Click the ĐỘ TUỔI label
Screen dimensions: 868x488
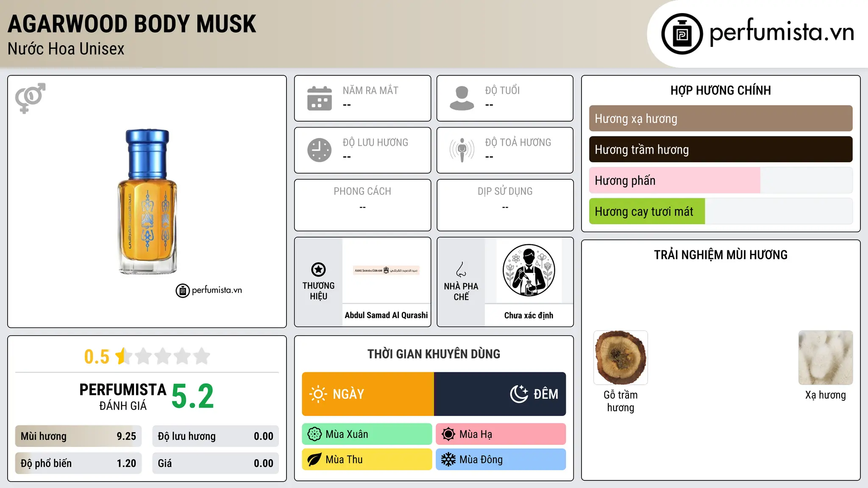tap(502, 91)
